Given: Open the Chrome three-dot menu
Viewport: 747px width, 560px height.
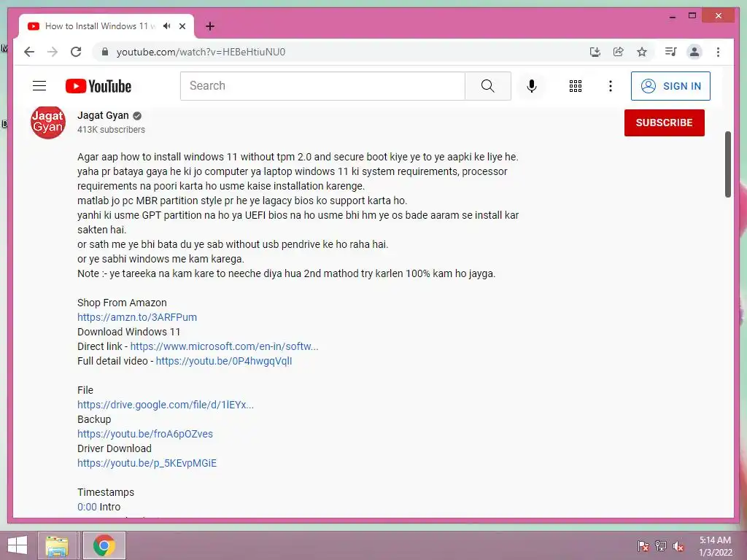Looking at the screenshot, I should tap(718, 52).
